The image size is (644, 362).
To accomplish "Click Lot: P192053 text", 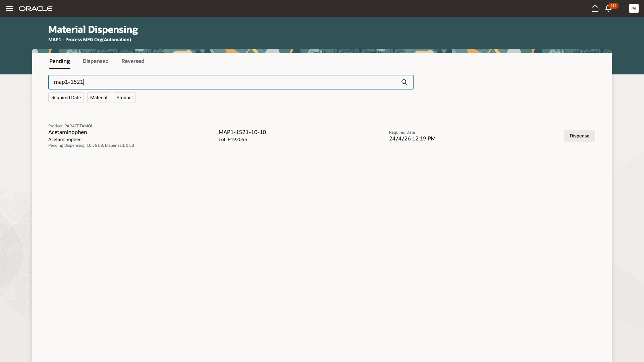I will click(233, 139).
